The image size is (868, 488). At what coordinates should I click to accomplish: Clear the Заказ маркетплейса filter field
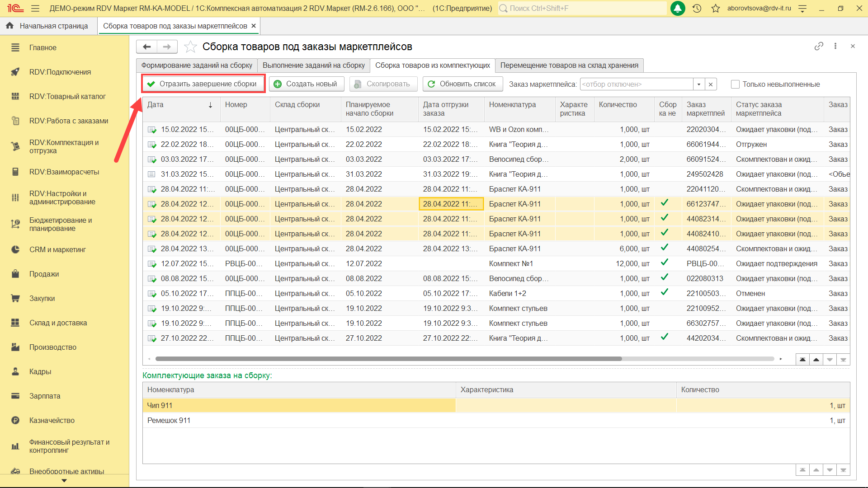click(x=711, y=84)
